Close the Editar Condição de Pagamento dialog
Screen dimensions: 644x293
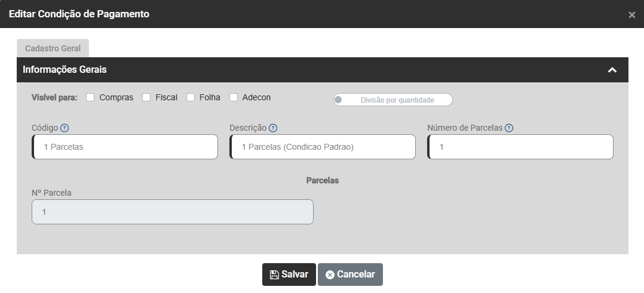(x=631, y=15)
